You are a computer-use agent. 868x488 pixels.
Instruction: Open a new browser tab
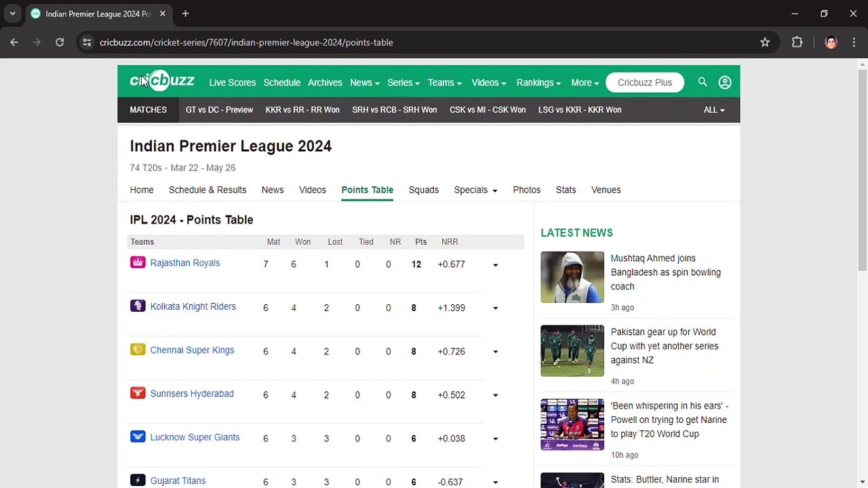[x=185, y=14]
